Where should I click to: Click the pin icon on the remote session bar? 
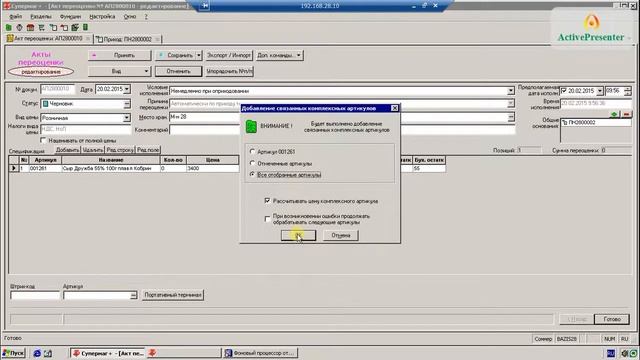point(204,6)
